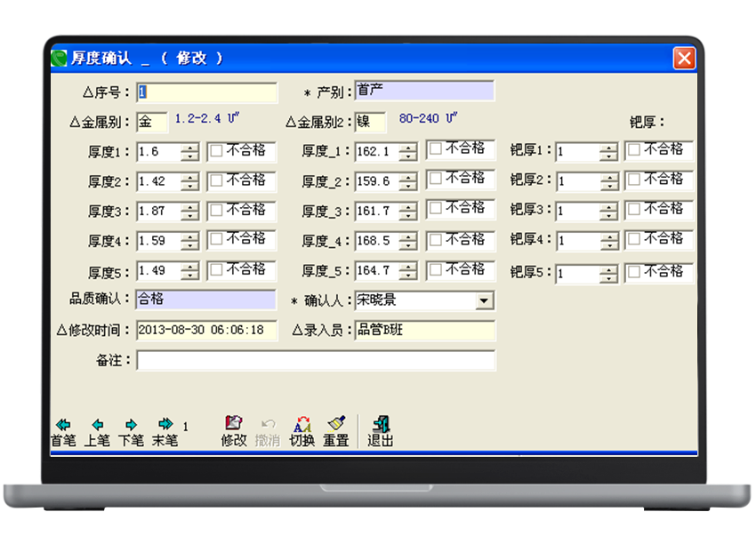Viewport: 756px width, 552px height.
Task: Go to previous record (上笔) icon
Action: 97,425
